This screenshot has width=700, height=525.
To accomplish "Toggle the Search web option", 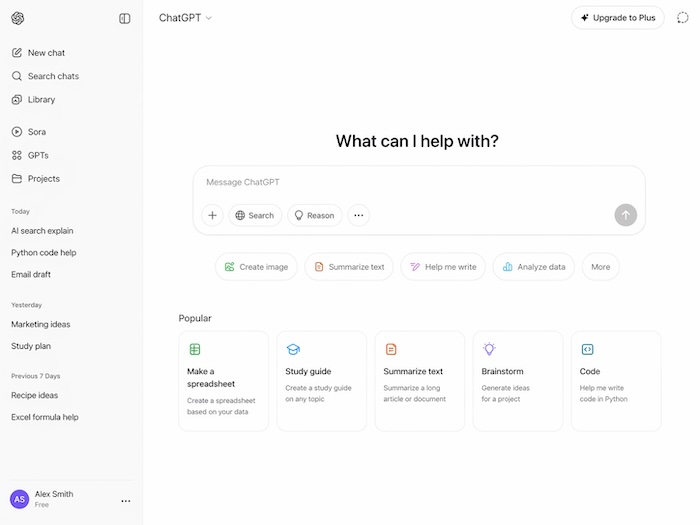I will pos(255,215).
